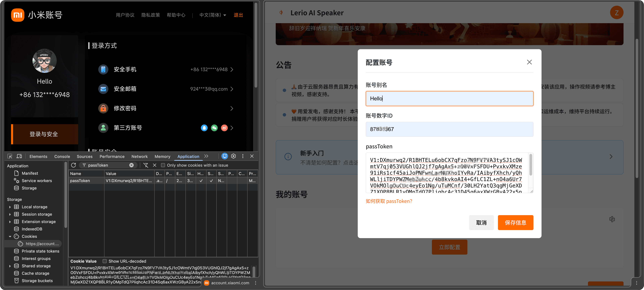This screenshot has width=644, height=290.
Task: Click the QQ icon under 第三方账号
Action: coord(204,128)
